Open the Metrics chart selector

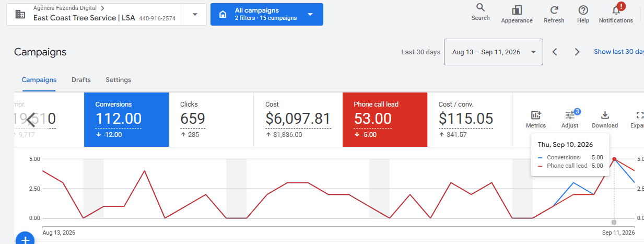tap(536, 119)
